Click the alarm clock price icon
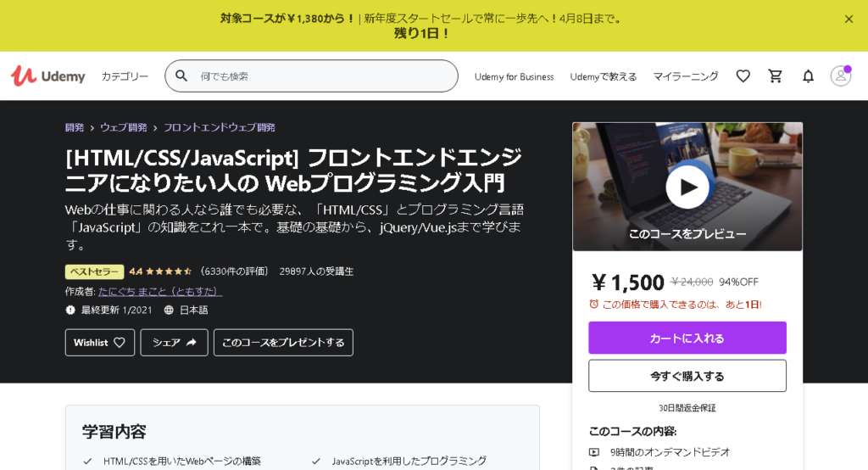868x470 pixels. pos(593,304)
